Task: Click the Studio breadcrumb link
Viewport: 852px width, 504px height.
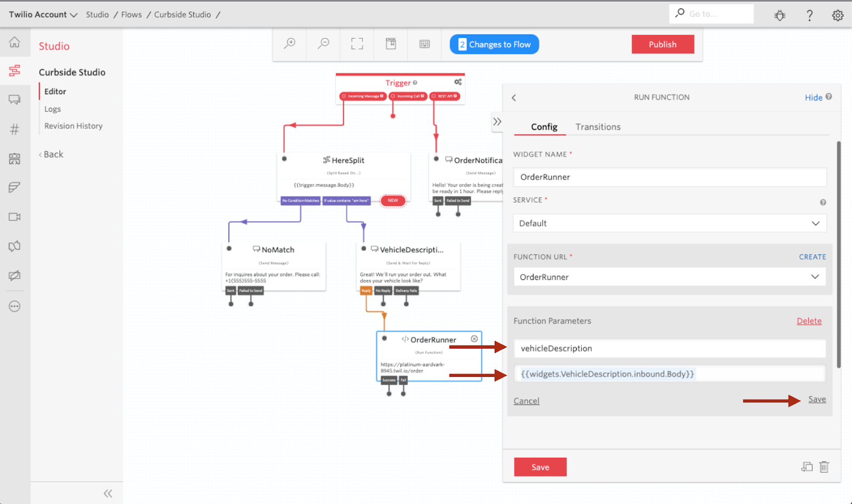Action: 97,14
